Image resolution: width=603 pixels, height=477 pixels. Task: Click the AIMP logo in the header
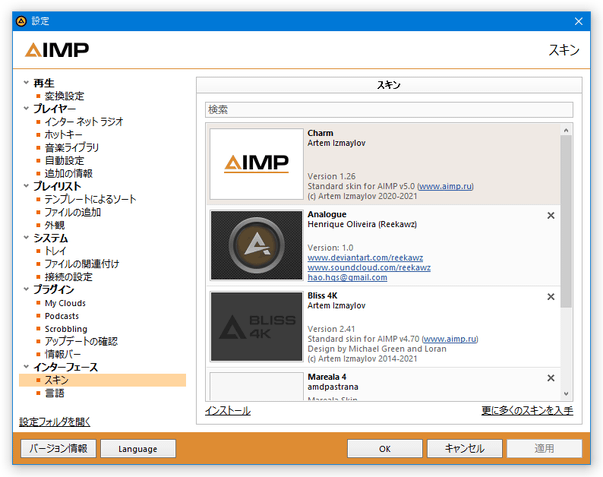pos(57,50)
